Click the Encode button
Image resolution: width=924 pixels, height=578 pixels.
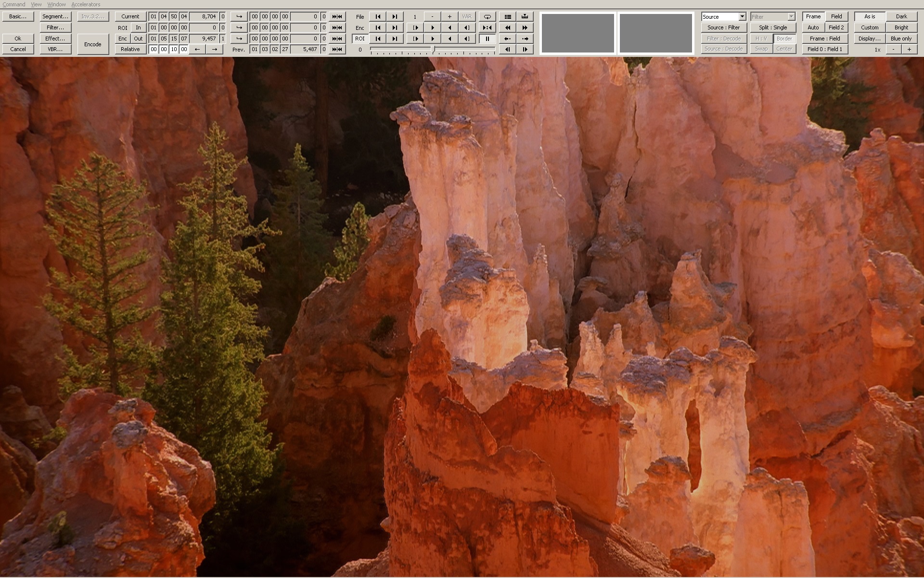point(92,44)
